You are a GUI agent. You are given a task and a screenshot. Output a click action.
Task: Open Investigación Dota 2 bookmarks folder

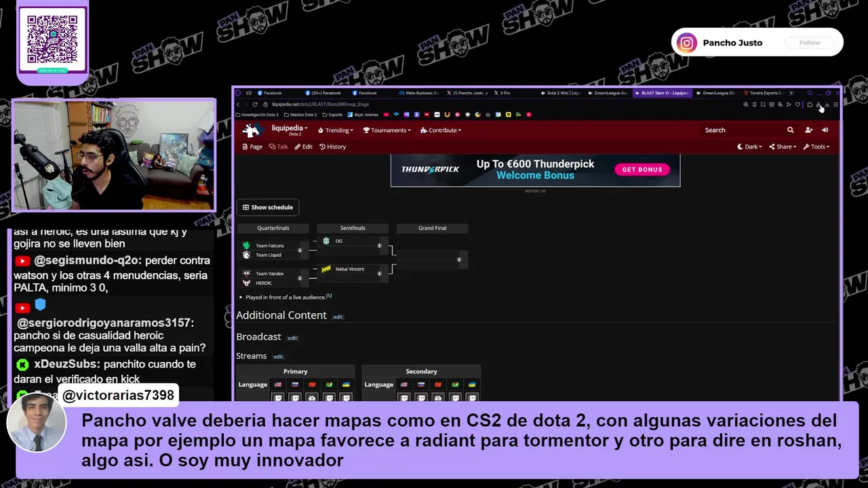click(257, 115)
